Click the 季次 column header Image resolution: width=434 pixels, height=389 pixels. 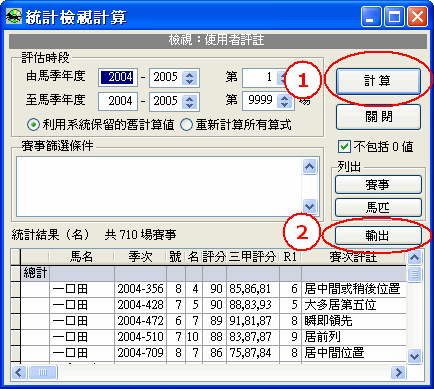(x=140, y=257)
